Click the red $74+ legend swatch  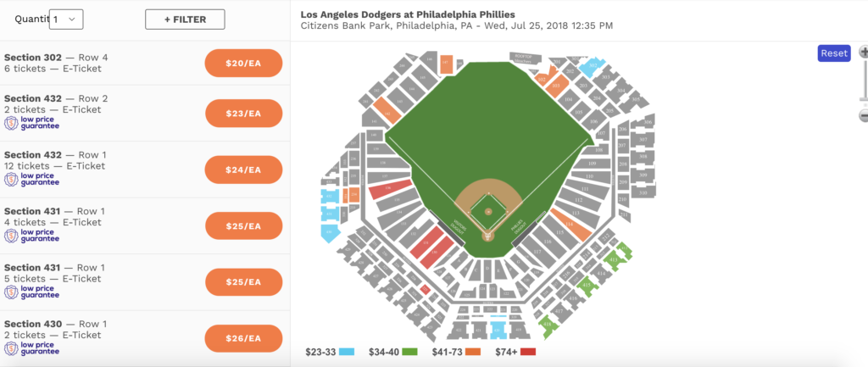(x=529, y=351)
